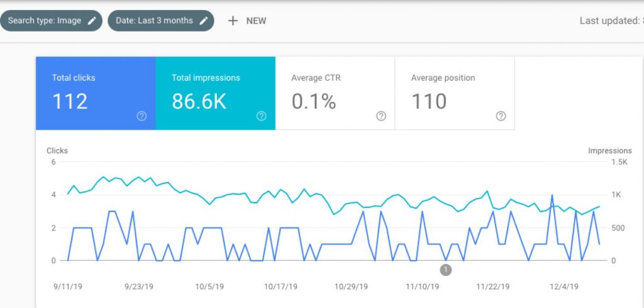Screen dimensions: 644x308
Task: Select the 11/10/19 date label
Action: [422, 287]
